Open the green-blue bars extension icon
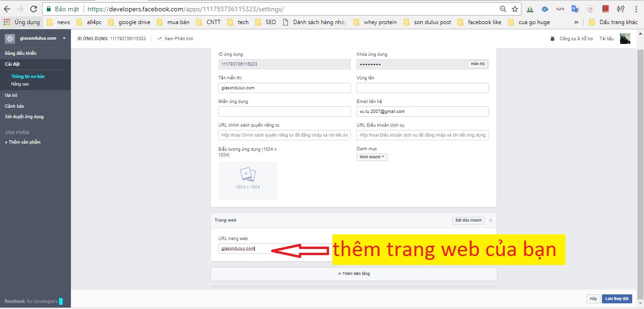 (x=530, y=9)
